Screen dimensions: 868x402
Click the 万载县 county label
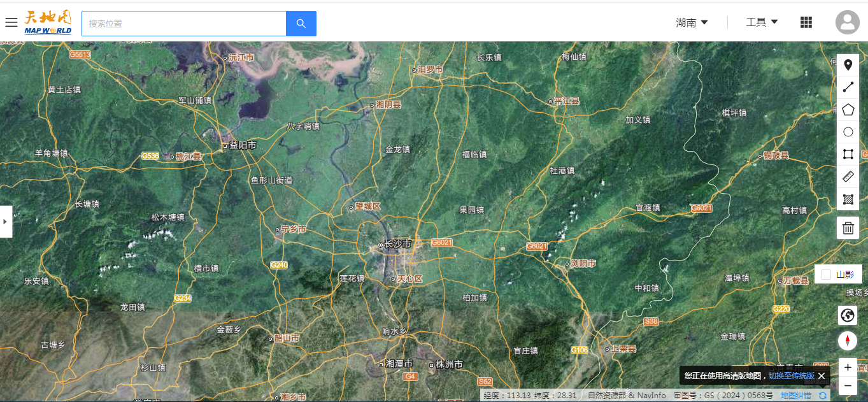[796, 280]
